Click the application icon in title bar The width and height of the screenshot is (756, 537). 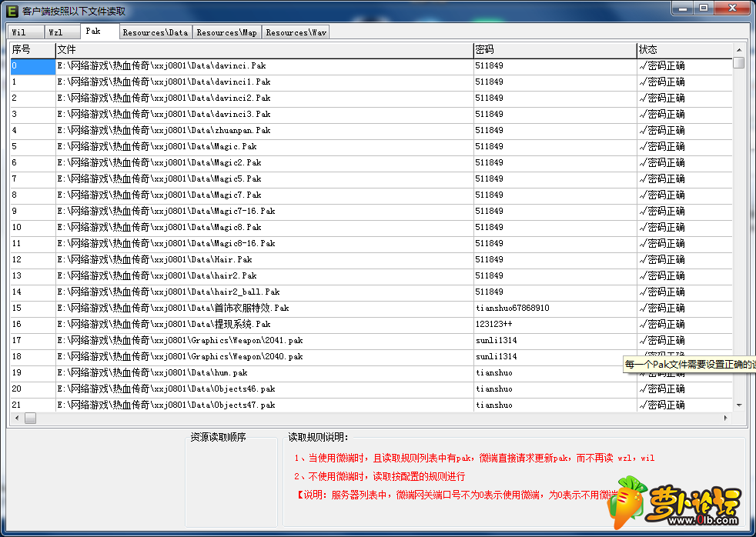[x=12, y=11]
